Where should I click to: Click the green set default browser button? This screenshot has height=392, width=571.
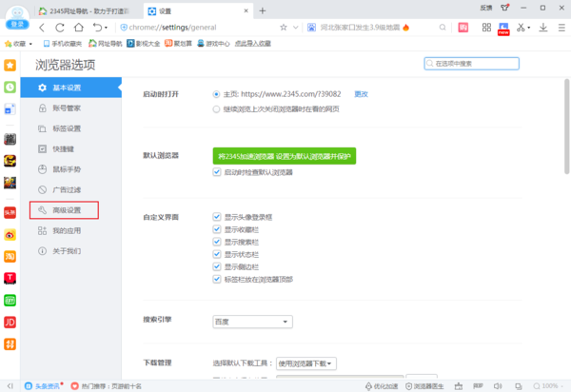click(x=285, y=156)
